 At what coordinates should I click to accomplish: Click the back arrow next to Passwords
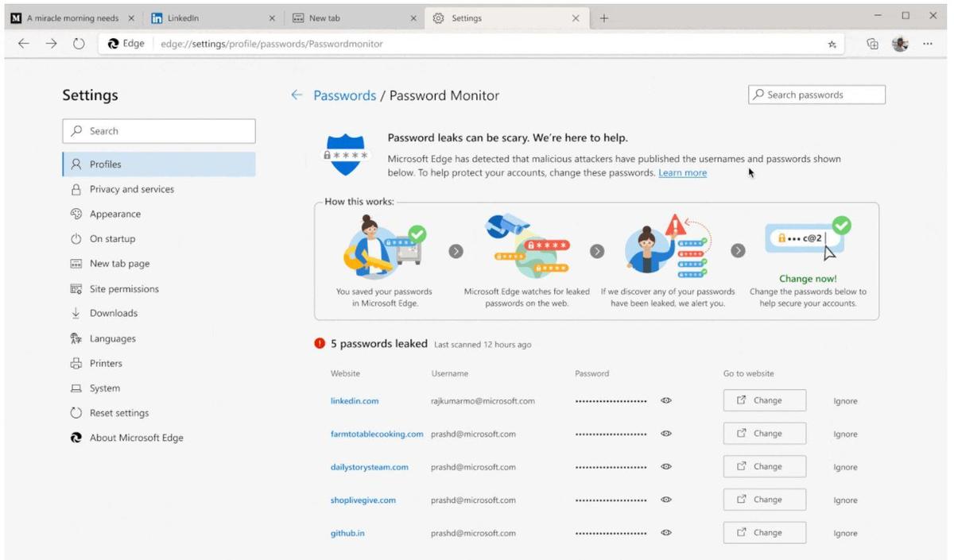point(297,95)
